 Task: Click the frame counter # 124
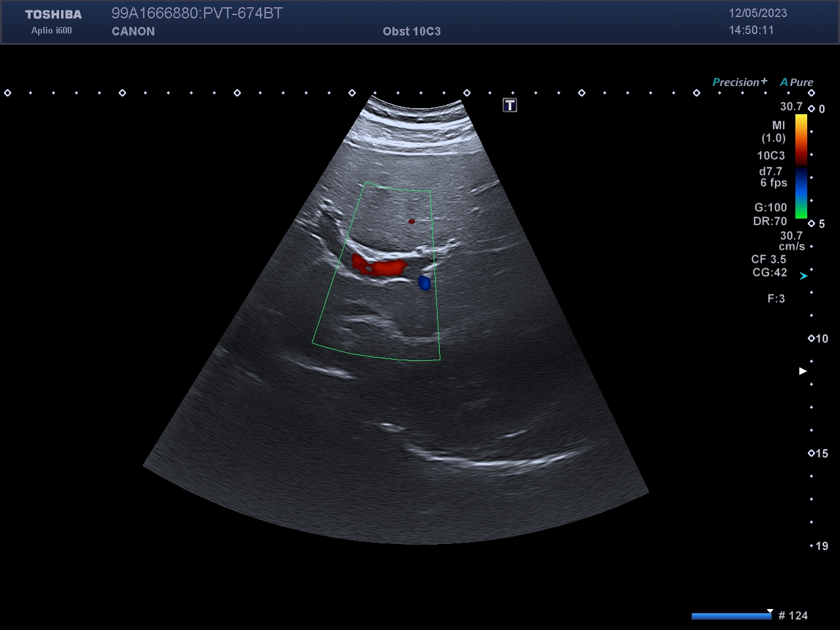point(793,616)
